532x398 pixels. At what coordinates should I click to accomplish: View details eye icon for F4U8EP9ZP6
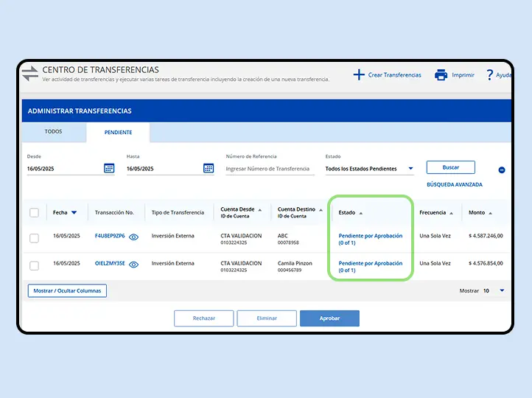coord(133,237)
